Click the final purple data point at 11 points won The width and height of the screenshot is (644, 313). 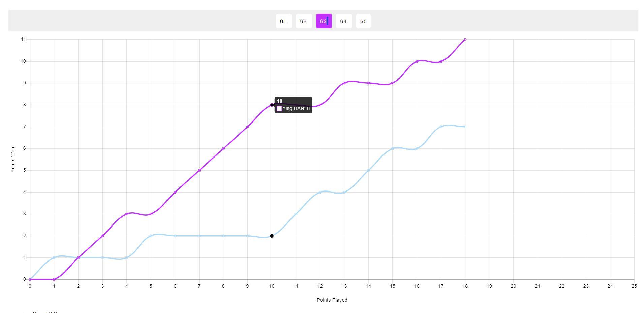(x=465, y=40)
